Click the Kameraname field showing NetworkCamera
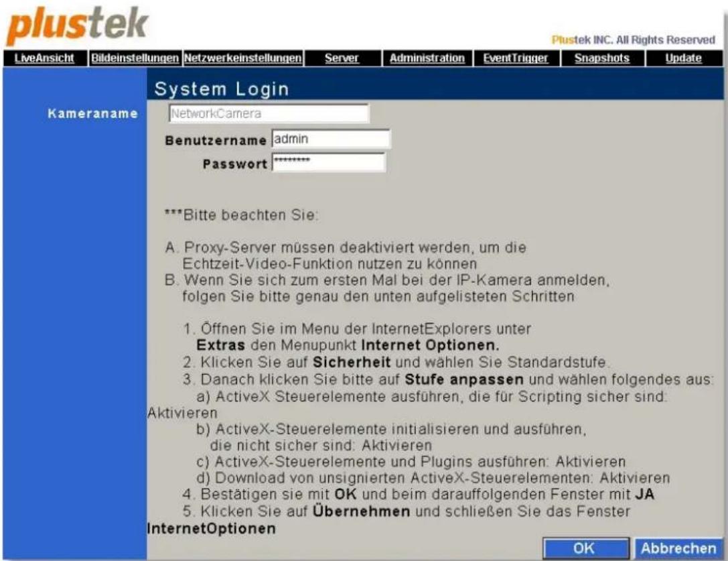Screen dimensions: 728x561 pyautogui.click(x=269, y=113)
